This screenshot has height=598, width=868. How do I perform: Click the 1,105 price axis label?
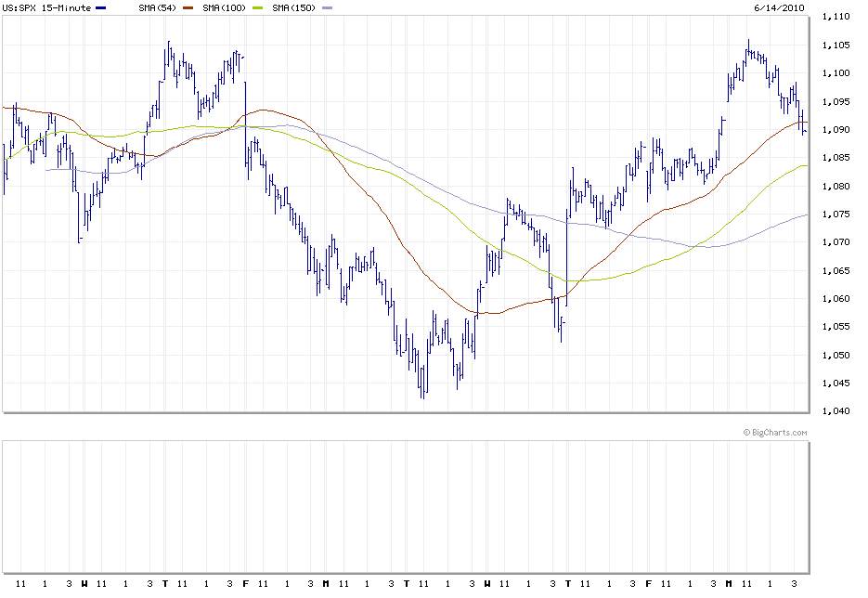click(x=836, y=45)
